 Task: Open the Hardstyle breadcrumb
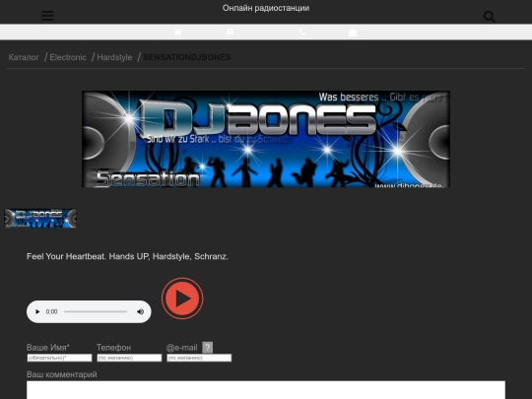(114, 57)
